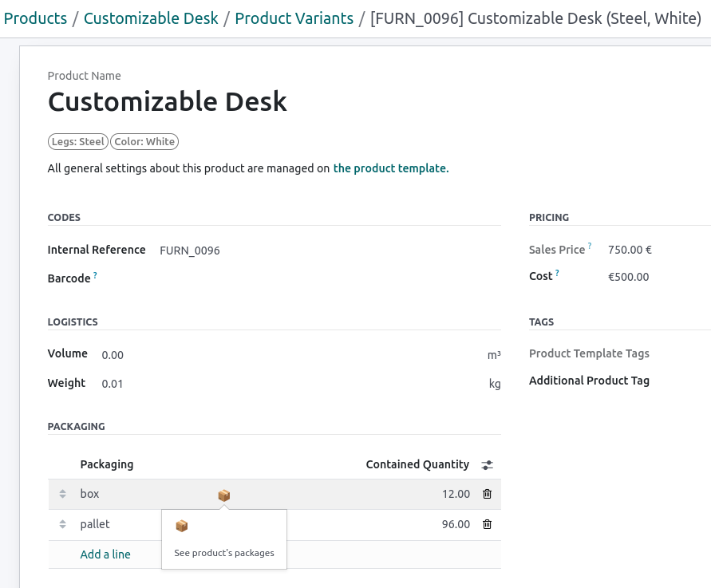This screenshot has width=711, height=588.
Task: Delete the box packaging line
Action: tap(487, 494)
